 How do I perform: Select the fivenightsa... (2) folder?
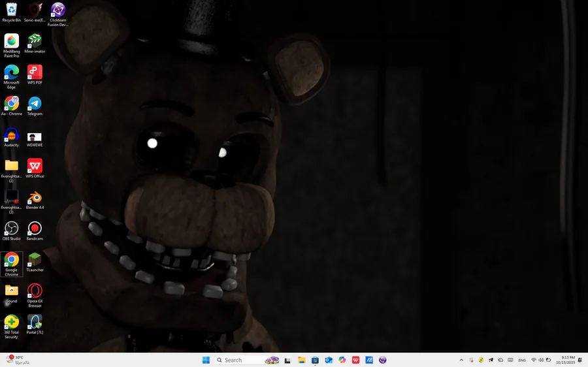(x=11, y=170)
